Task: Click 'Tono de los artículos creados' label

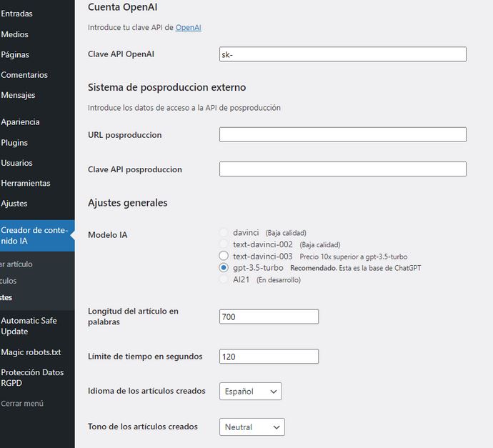Action: tap(143, 427)
